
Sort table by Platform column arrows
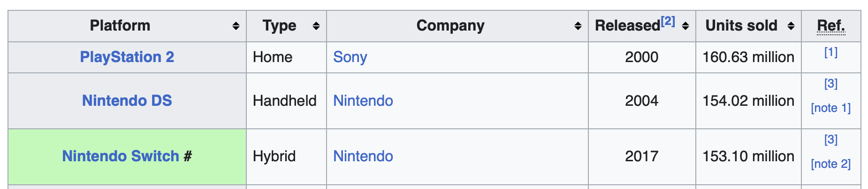click(236, 26)
